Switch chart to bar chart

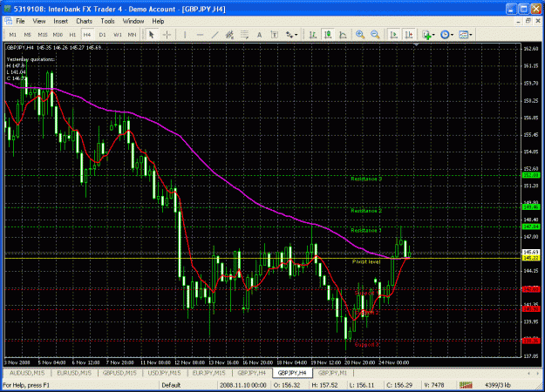[x=313, y=35]
